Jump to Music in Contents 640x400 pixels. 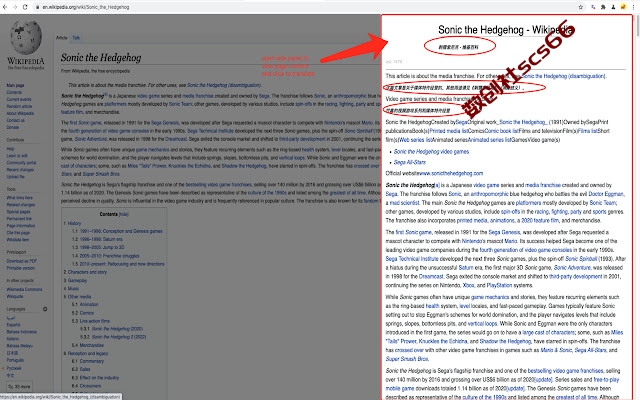click(x=73, y=289)
